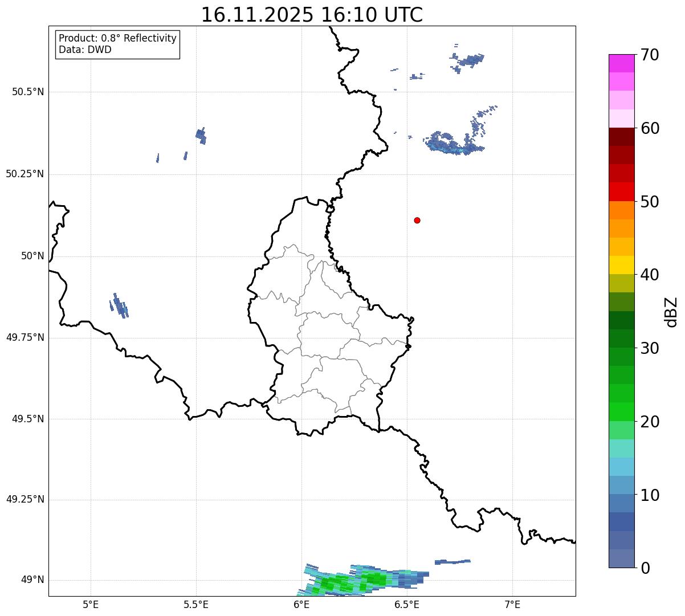Viewport: 685px width, 616px height.
Task: Pick the yellow swatch just above 40 dBZ
Action: pos(621,265)
